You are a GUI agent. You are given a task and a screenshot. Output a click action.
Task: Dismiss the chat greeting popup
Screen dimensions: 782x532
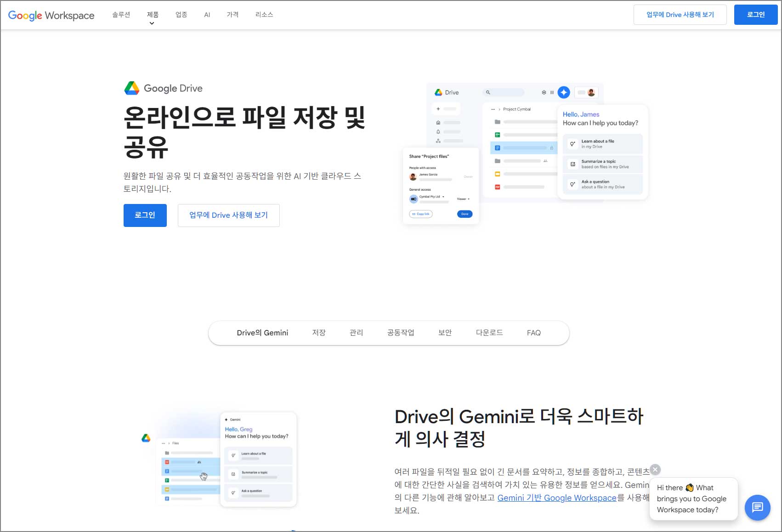click(x=655, y=470)
